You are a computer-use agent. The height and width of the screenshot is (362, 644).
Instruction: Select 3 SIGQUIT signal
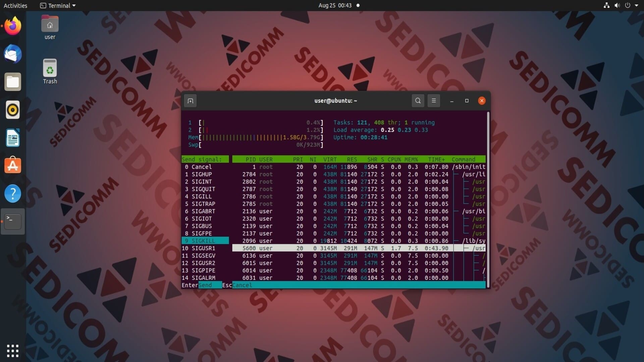205,189
